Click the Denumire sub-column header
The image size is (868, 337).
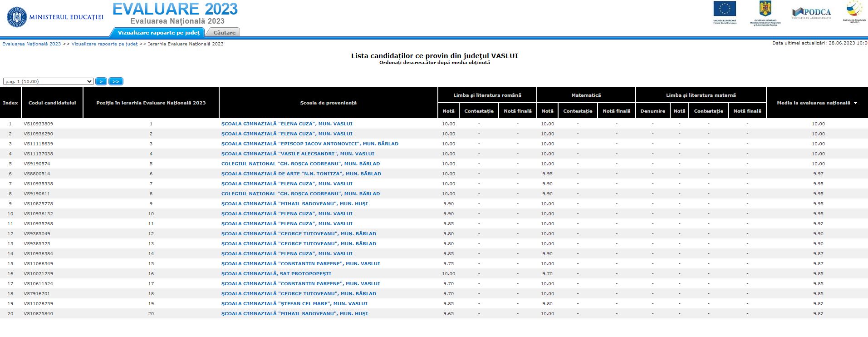tap(653, 111)
